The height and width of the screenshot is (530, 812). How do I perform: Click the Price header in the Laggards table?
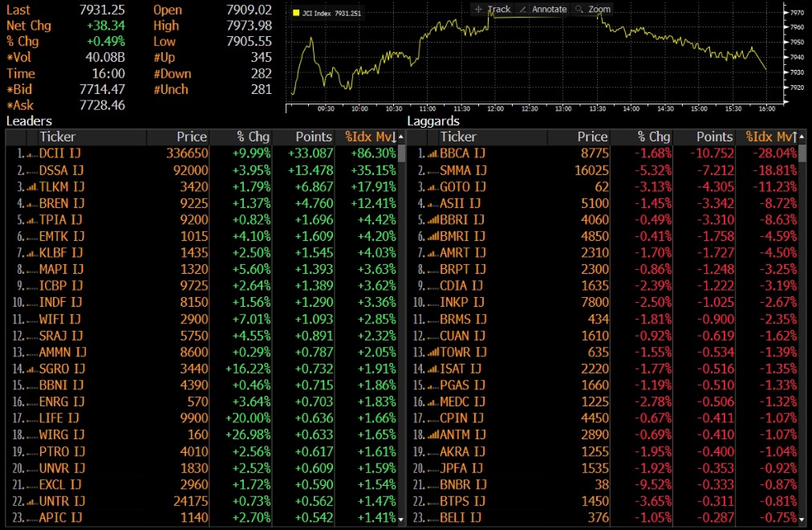point(592,137)
